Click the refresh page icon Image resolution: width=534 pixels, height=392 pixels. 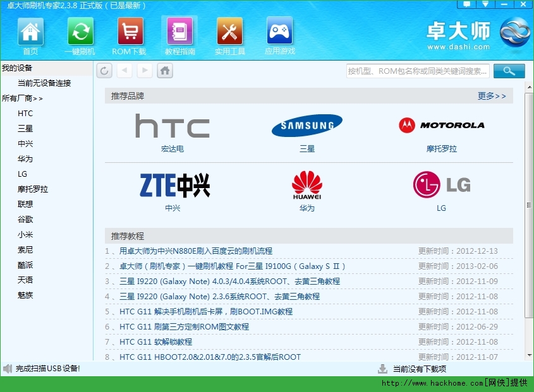(104, 71)
